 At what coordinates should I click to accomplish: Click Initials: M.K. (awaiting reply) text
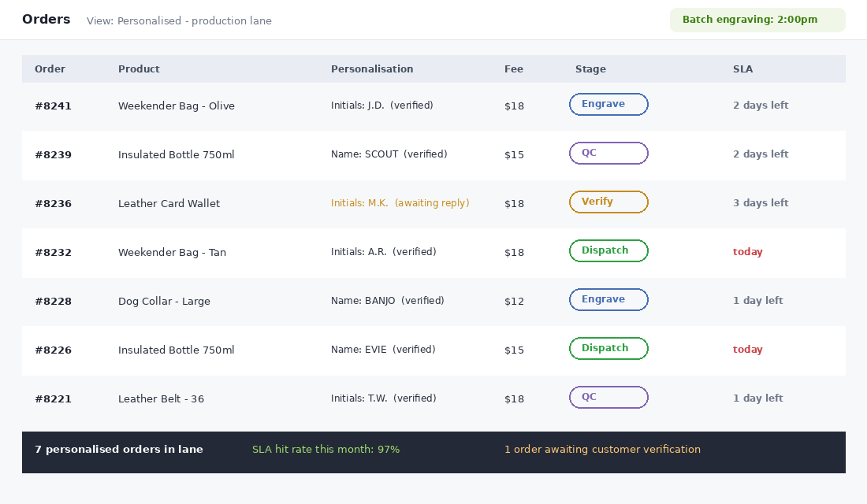tap(400, 203)
